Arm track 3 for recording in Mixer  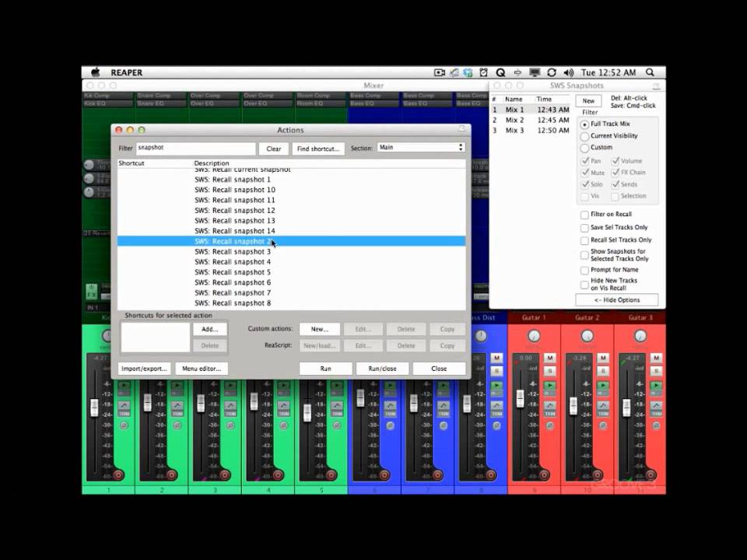coord(225,474)
